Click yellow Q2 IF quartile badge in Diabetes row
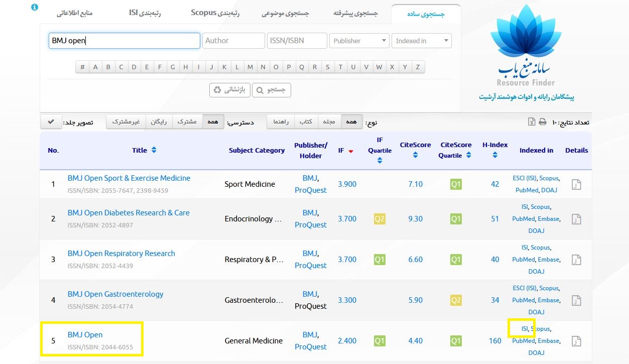The width and height of the screenshot is (629, 364). [380, 219]
